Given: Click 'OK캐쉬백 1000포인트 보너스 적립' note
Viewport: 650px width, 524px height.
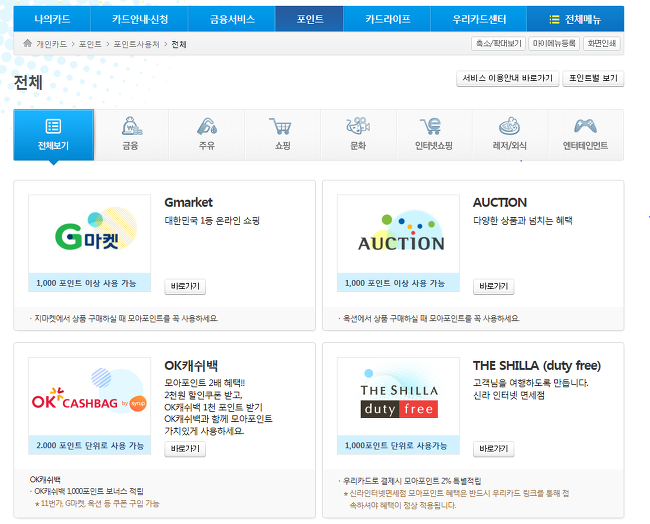Looking at the screenshot, I should point(89,491).
